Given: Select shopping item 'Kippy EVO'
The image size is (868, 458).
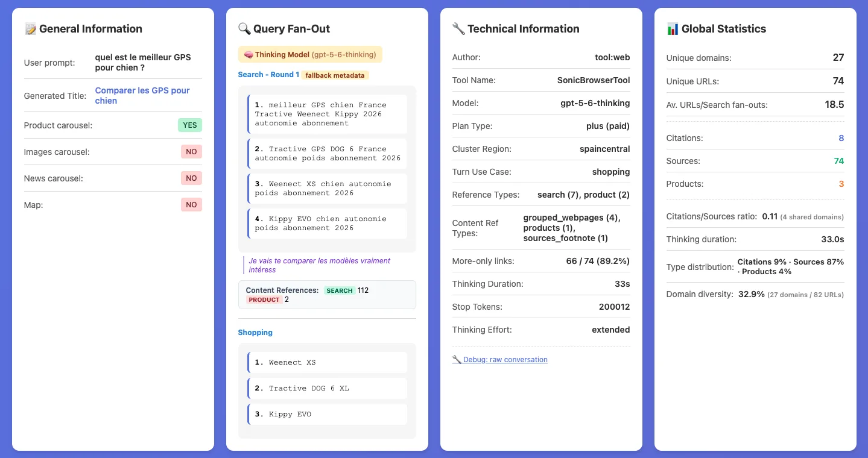Looking at the screenshot, I should pos(328,414).
